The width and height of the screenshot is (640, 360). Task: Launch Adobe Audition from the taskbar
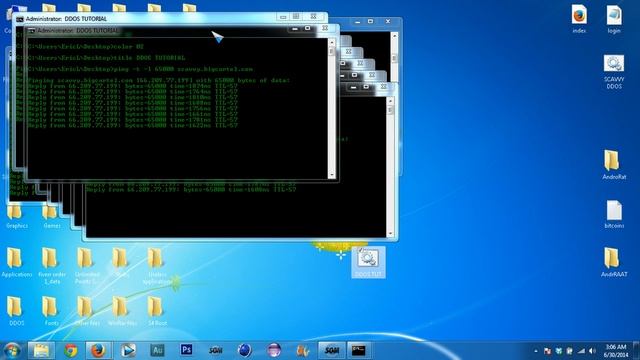157,350
